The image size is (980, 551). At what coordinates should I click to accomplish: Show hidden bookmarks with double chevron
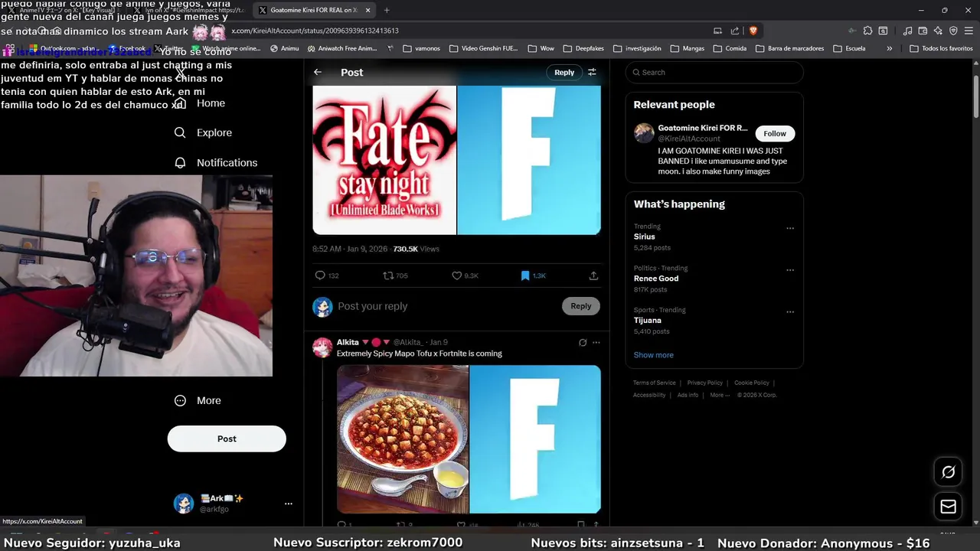(889, 48)
